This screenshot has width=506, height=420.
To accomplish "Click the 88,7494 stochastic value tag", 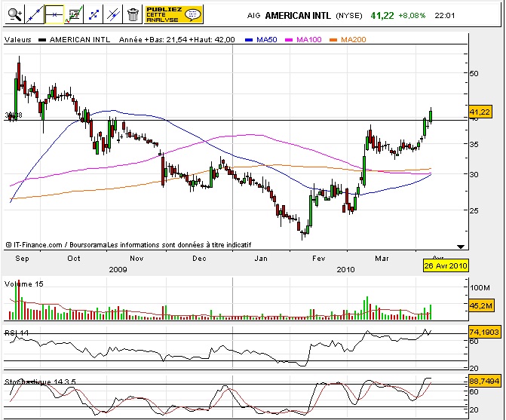I will click(484, 381).
